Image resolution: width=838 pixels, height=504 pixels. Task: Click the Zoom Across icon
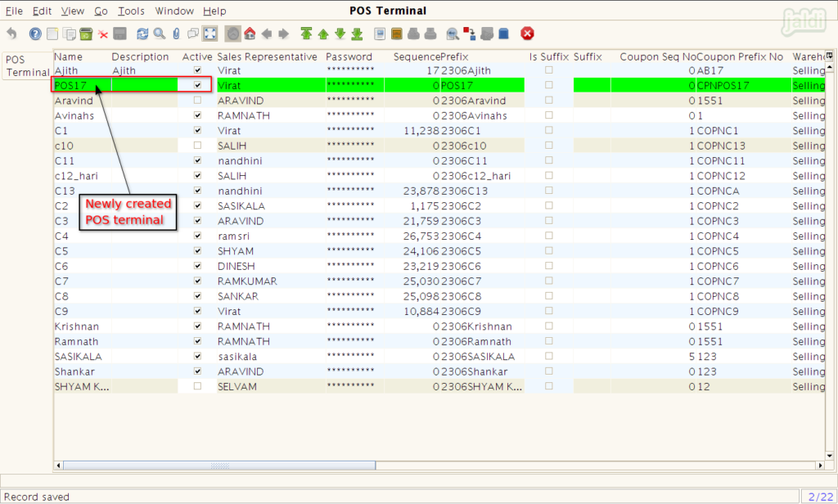click(x=453, y=34)
